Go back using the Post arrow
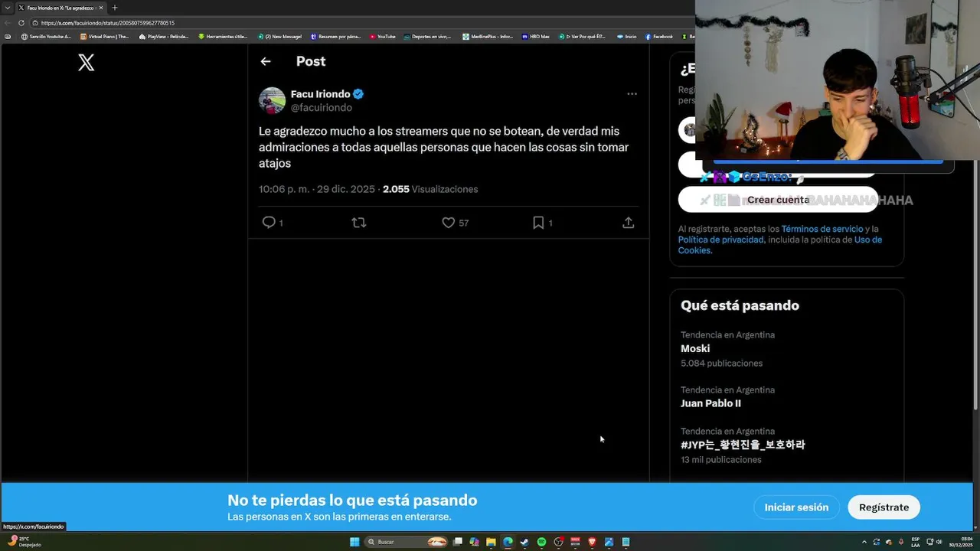 pos(266,61)
